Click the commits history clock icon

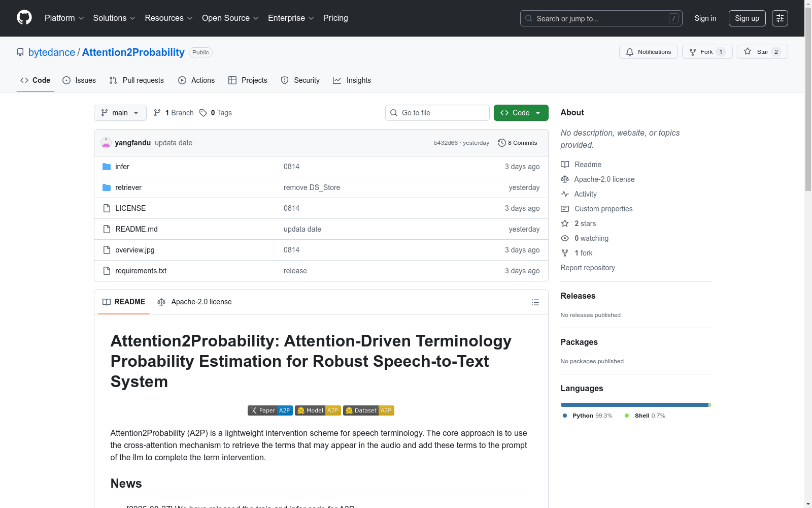501,143
